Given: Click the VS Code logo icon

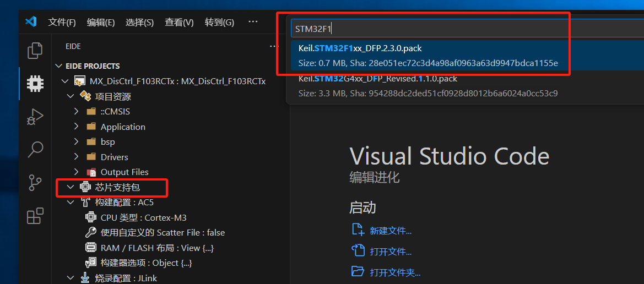Looking at the screenshot, I should pyautogui.click(x=31, y=22).
